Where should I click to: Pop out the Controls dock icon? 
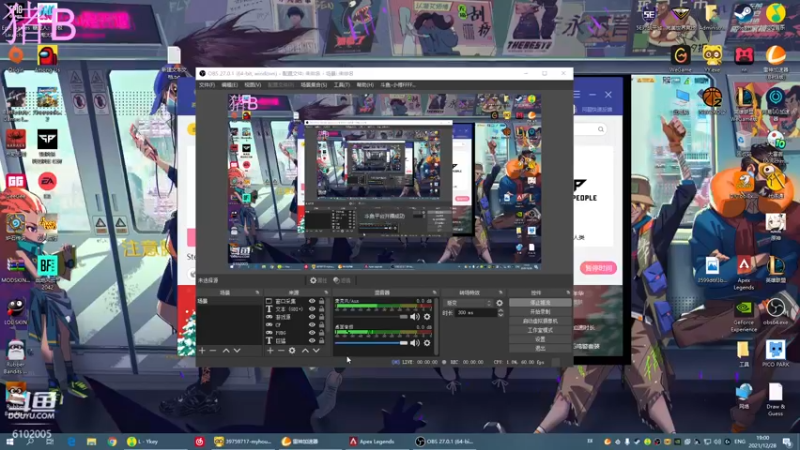tap(568, 293)
